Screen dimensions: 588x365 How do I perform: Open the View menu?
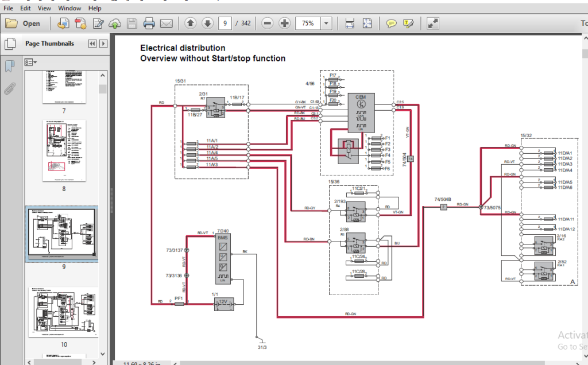44,8
